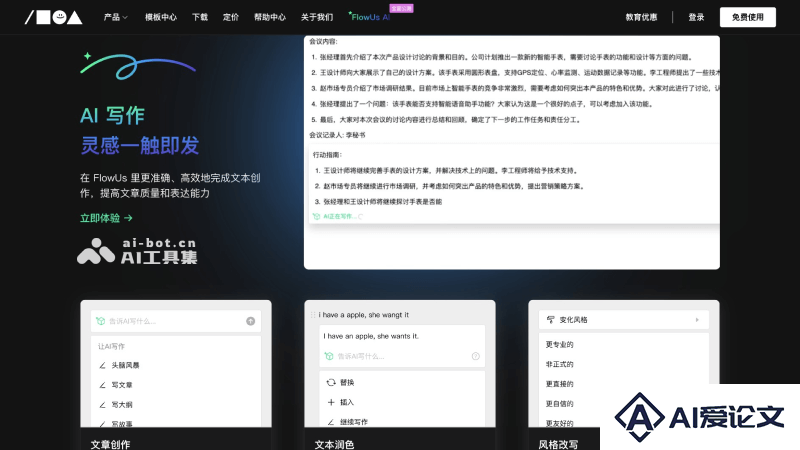Open 帮助中心 from the navigation bar

(x=270, y=17)
